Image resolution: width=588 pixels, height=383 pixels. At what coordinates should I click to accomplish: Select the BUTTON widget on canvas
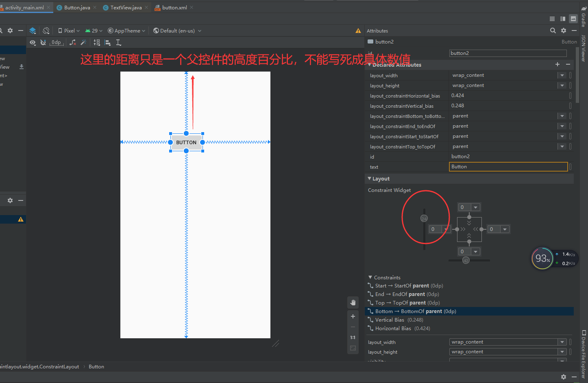click(186, 142)
